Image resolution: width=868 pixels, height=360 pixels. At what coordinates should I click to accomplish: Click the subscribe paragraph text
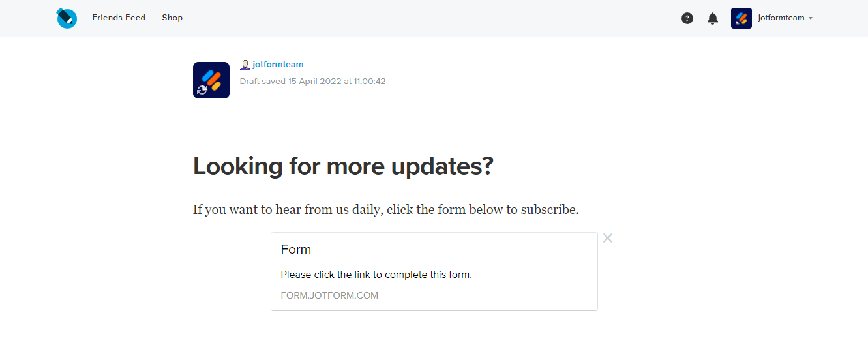pyautogui.click(x=385, y=209)
